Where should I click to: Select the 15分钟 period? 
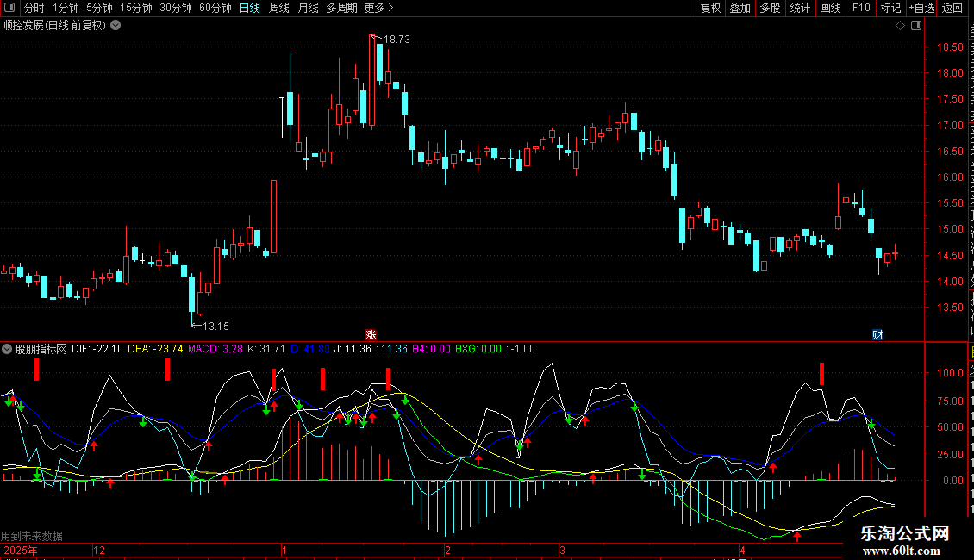point(135,8)
